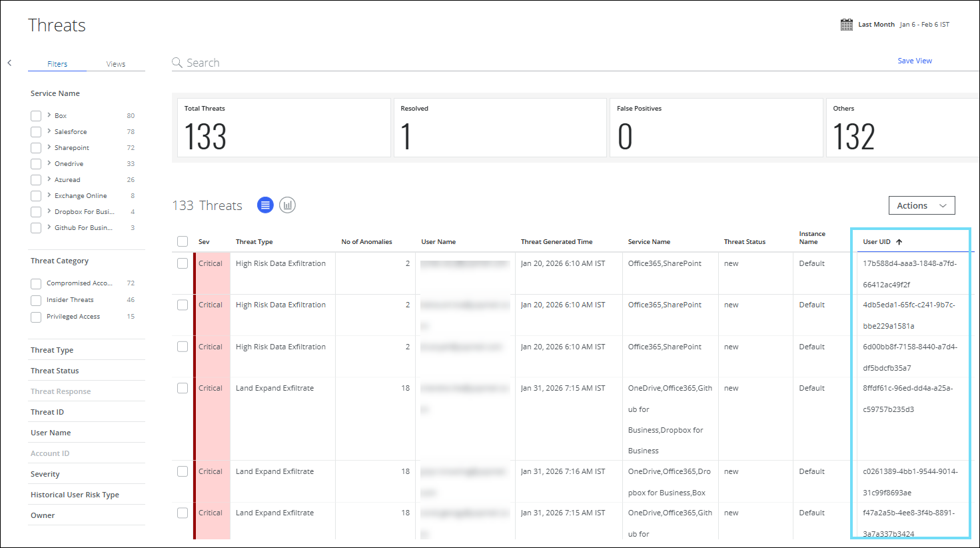Image resolution: width=980 pixels, height=548 pixels.
Task: Switch to the chart view icon
Action: coord(287,205)
